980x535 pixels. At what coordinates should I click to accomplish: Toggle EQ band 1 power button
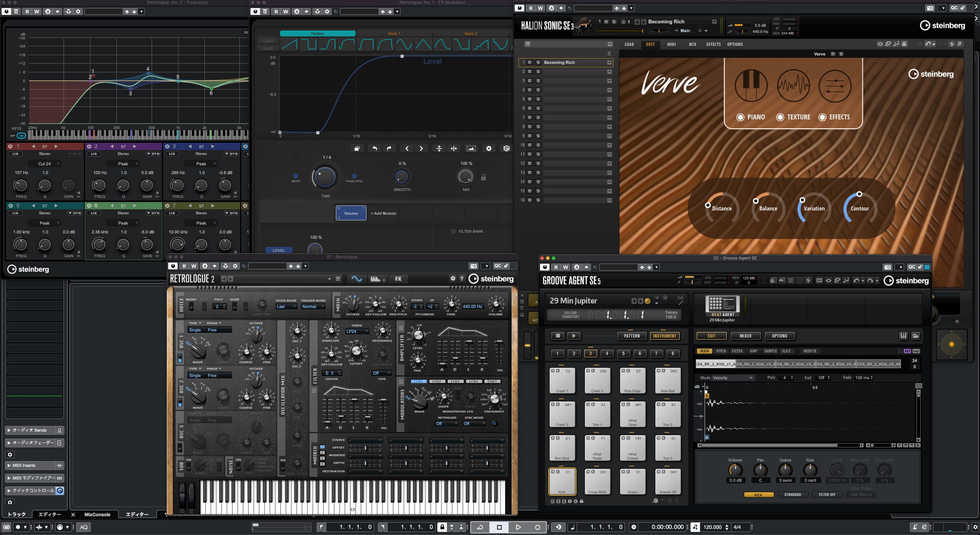(10, 146)
